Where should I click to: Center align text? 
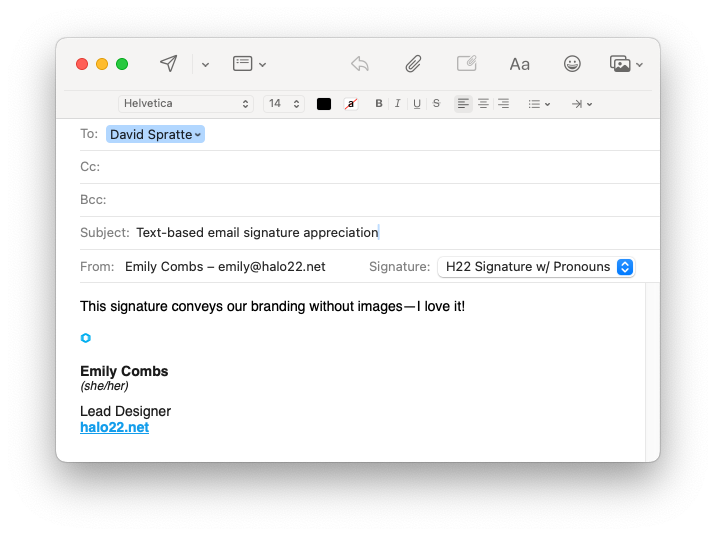pyautogui.click(x=483, y=104)
